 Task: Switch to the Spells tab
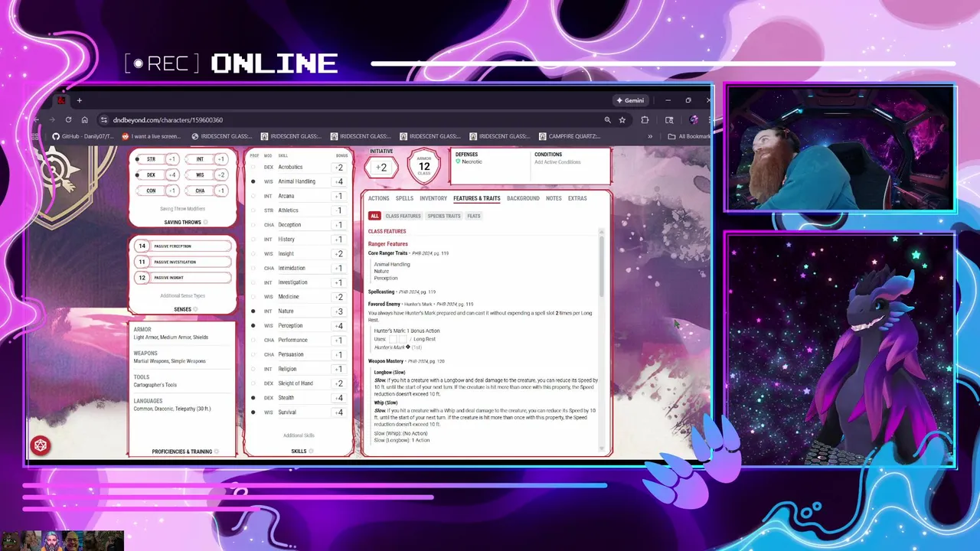pyautogui.click(x=404, y=198)
